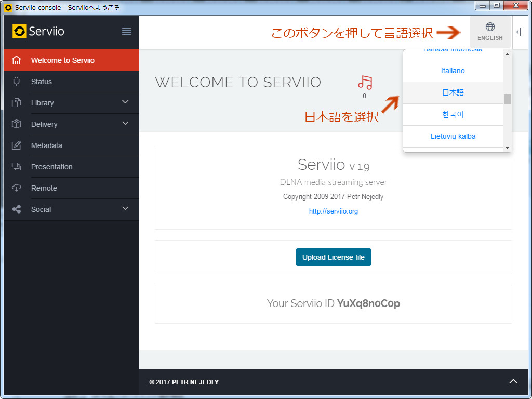Maximize the Serviio console window
This screenshot has height=399, width=532.
point(496,5)
